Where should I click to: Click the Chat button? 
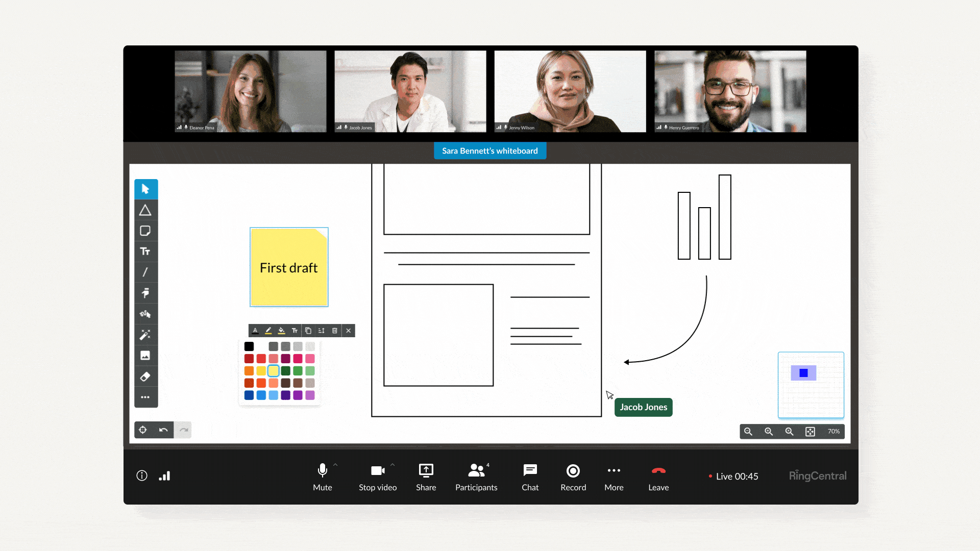point(530,475)
